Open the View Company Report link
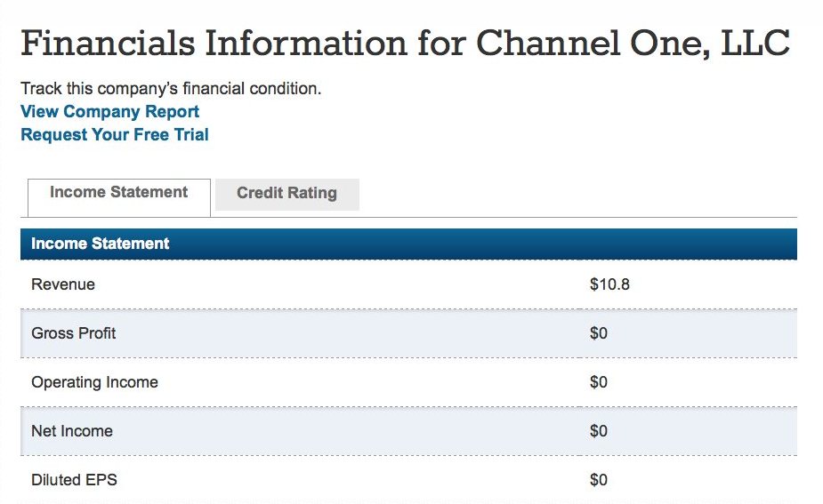Screen dimensions: 823x504 click(x=109, y=112)
